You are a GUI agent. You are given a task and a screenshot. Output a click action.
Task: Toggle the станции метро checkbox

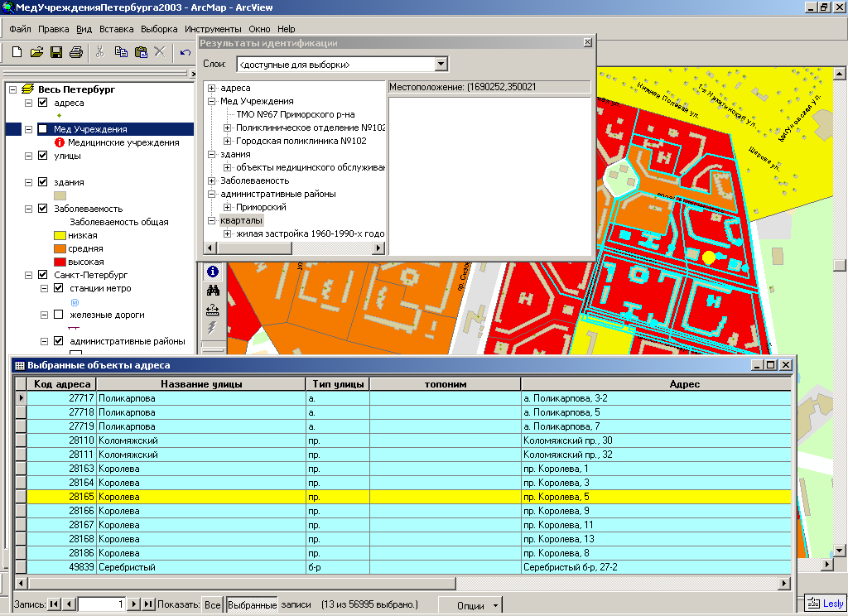(x=59, y=288)
